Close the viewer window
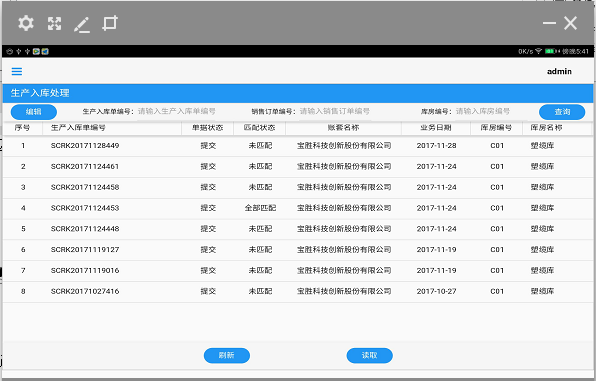 pyautogui.click(x=571, y=23)
